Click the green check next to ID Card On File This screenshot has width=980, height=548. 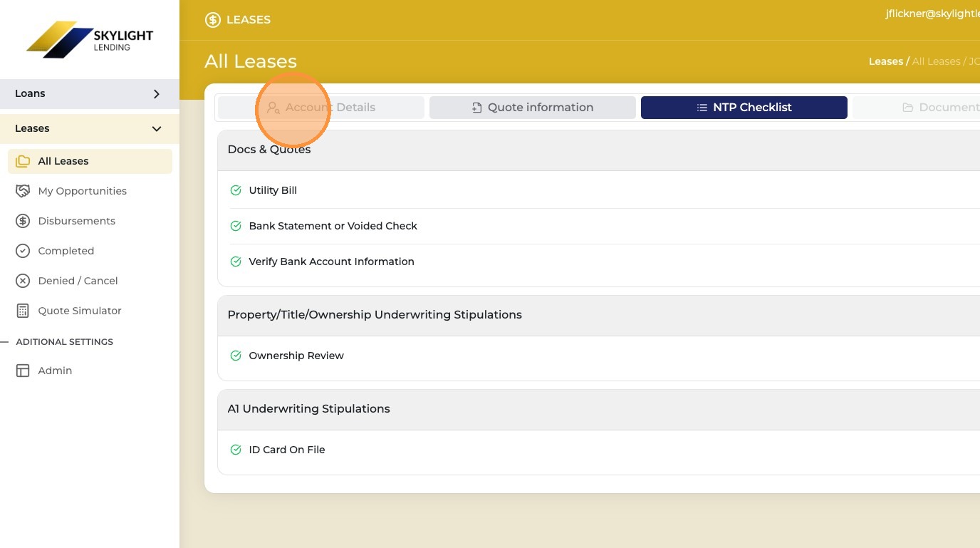click(236, 450)
